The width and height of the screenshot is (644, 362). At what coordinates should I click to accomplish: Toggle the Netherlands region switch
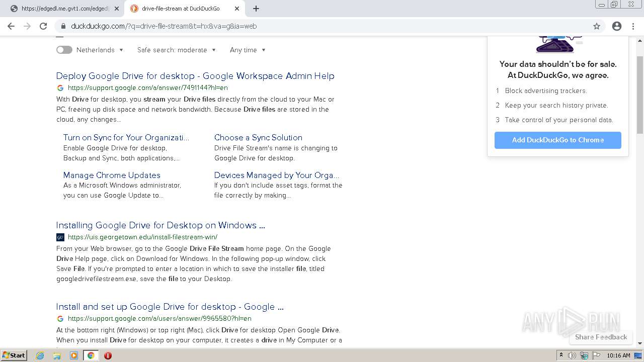pyautogui.click(x=64, y=50)
